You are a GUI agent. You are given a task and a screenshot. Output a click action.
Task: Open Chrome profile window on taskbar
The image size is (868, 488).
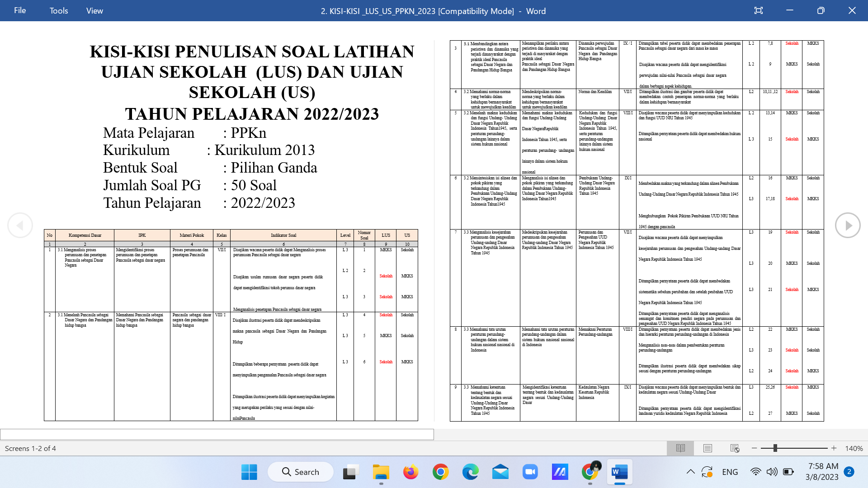tap(590, 471)
